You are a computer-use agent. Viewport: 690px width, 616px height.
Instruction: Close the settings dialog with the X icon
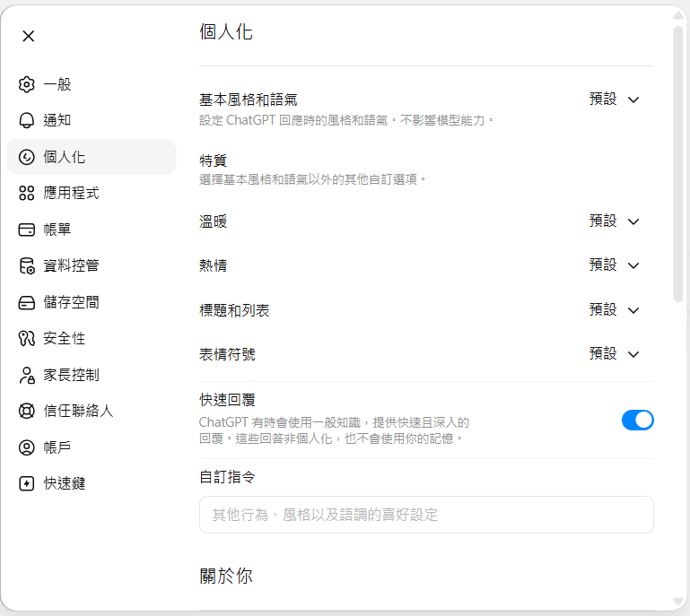(29, 36)
